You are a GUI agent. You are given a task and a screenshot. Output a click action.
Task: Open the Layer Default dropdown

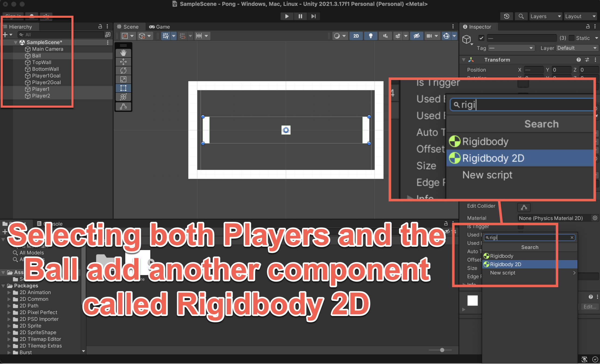(x=577, y=48)
